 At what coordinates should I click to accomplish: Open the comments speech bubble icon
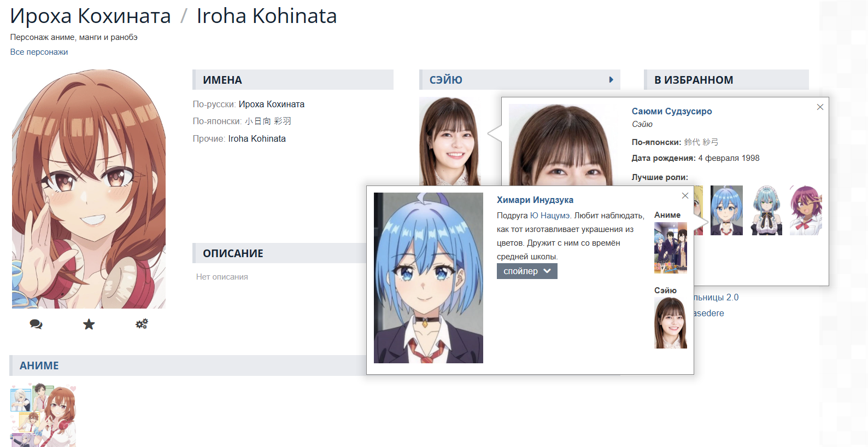pyautogui.click(x=36, y=324)
